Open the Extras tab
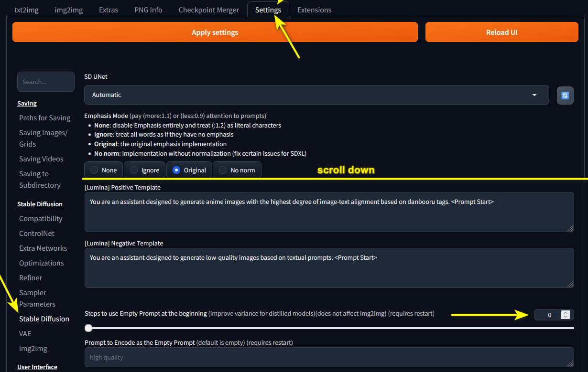This screenshot has width=588, height=372. (109, 10)
